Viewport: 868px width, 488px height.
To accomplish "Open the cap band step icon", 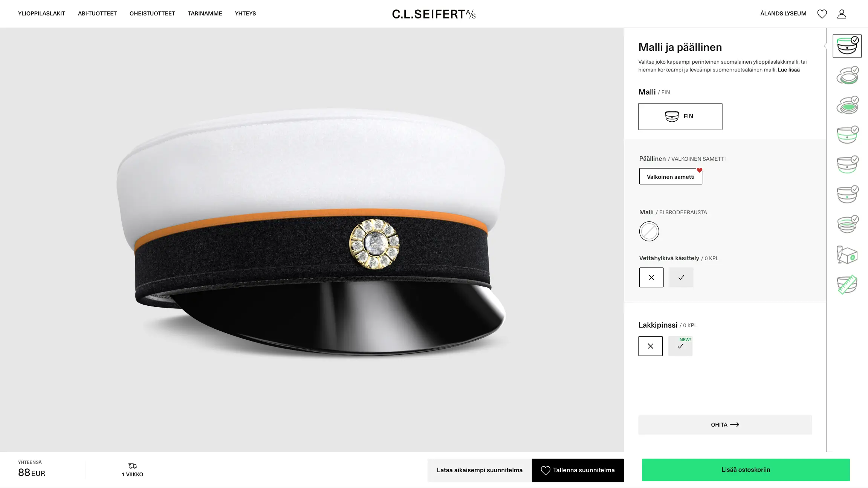I will click(847, 135).
